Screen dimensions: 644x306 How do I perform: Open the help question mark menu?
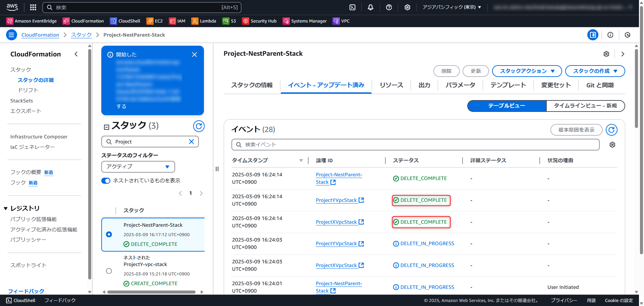pyautogui.click(x=389, y=7)
